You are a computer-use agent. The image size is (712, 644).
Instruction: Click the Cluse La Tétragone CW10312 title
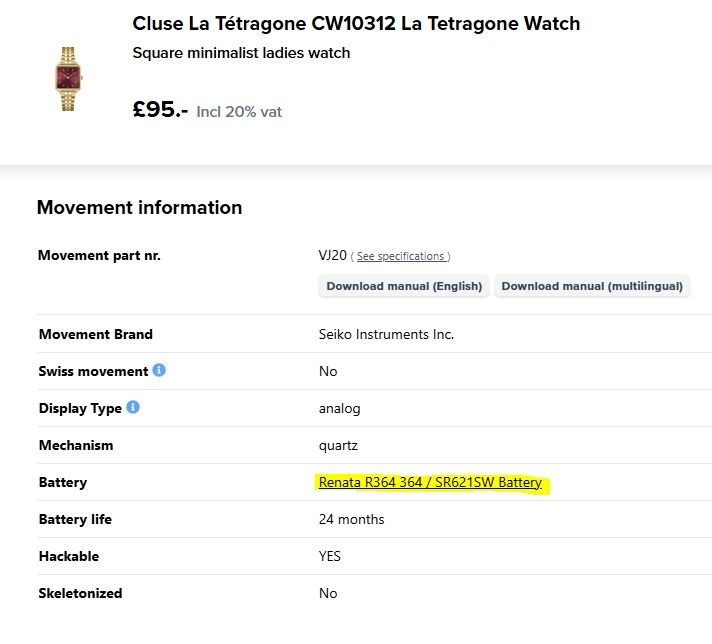tap(356, 24)
